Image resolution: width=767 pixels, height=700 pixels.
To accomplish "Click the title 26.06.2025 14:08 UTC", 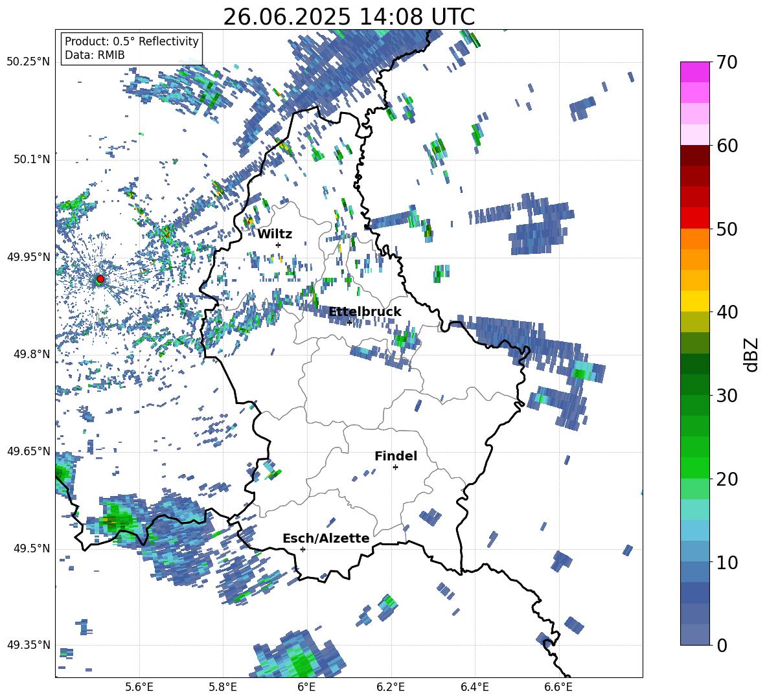I will tap(349, 17).
